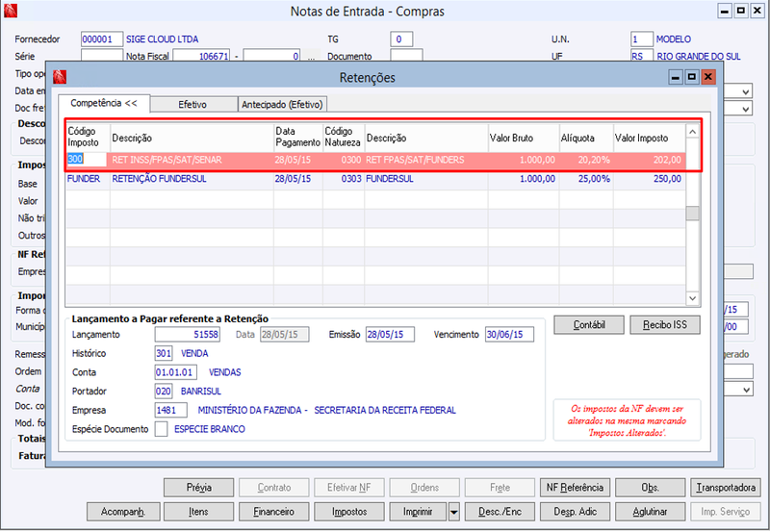The image size is (770, 532).
Task: Click the scroll-down arrow in retentions grid
Action: click(x=692, y=298)
